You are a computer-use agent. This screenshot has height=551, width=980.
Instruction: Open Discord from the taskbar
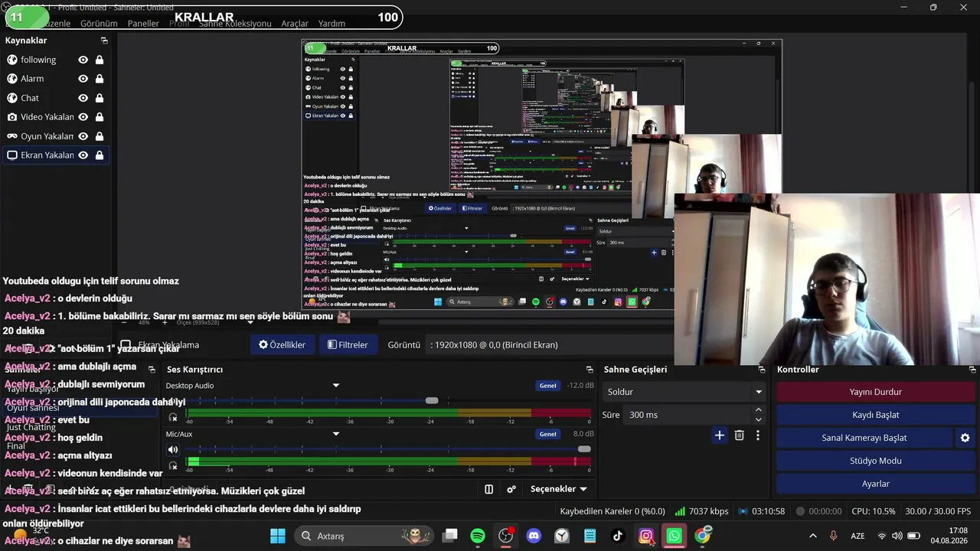coord(534,536)
